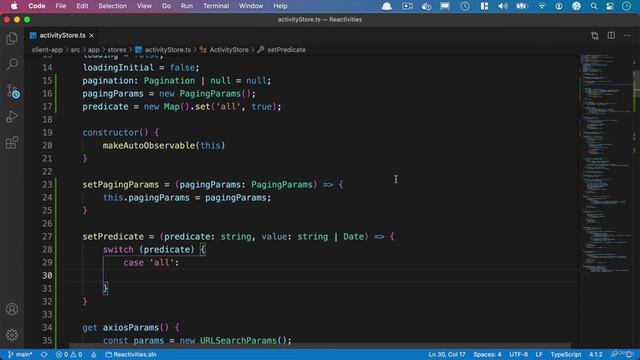Open the Accounts menu in activity bar
The width and height of the screenshot is (640, 360).
12,309
